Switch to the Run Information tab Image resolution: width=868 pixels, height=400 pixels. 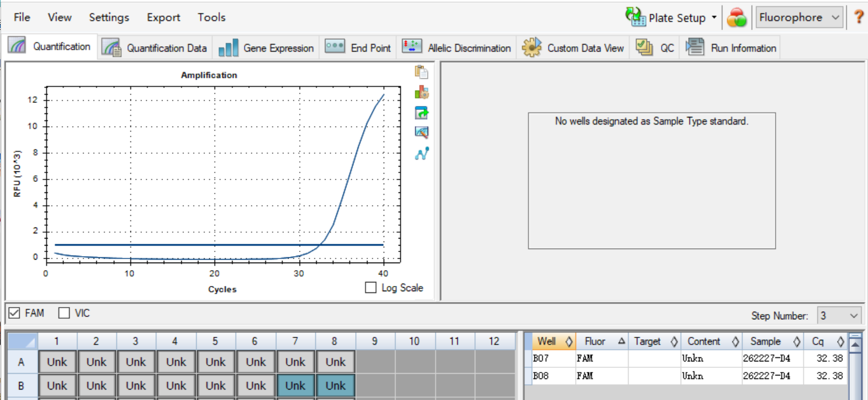(x=731, y=48)
